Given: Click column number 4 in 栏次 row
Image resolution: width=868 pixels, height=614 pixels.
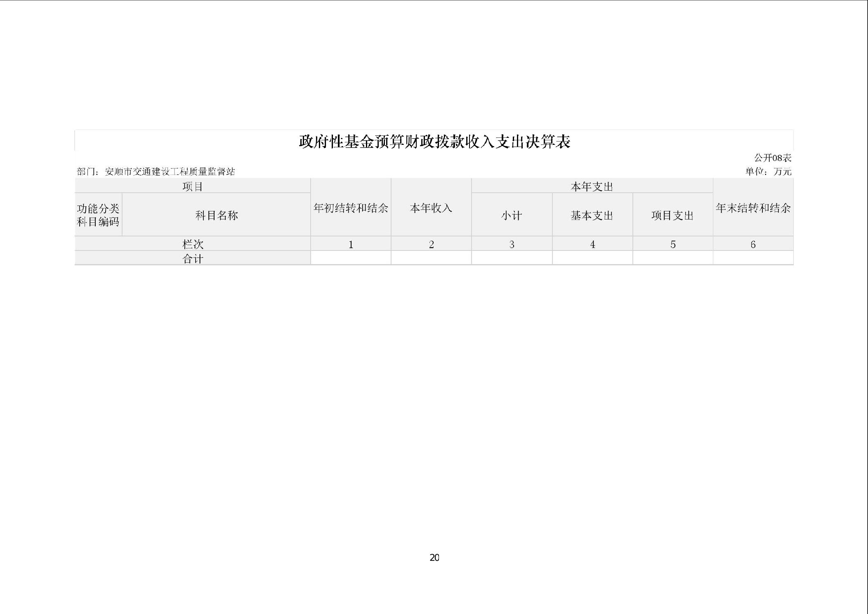Looking at the screenshot, I should [x=592, y=244].
